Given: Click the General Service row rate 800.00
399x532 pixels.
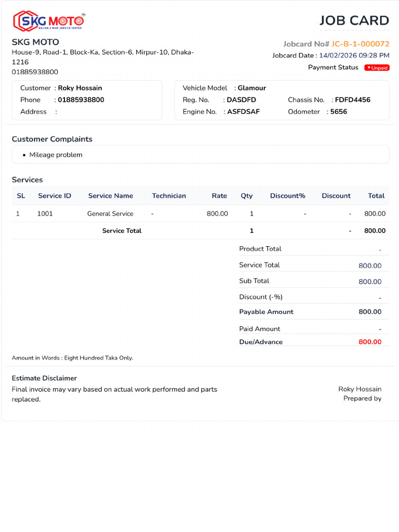Looking at the screenshot, I should [x=217, y=214].
